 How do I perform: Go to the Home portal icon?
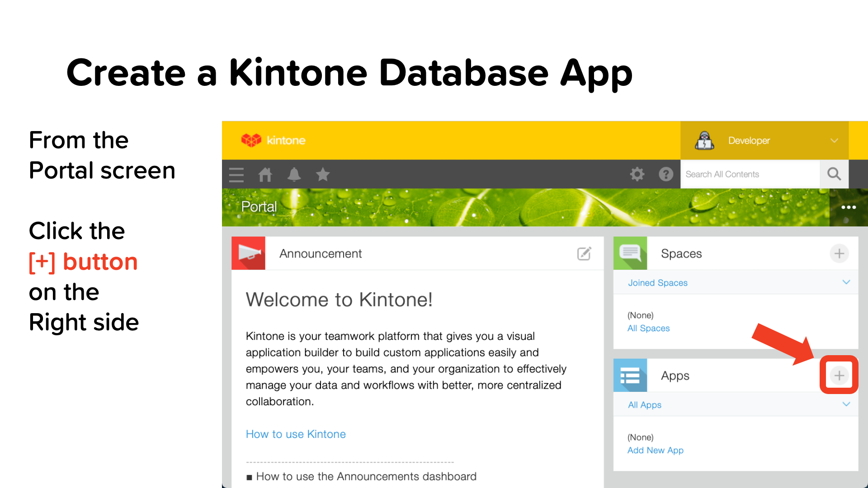265,174
